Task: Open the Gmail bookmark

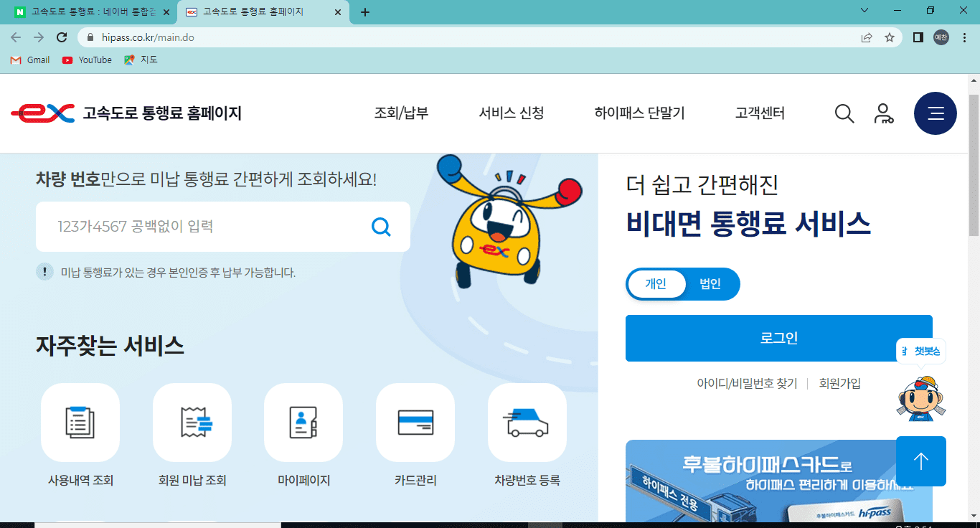Action: [x=30, y=60]
